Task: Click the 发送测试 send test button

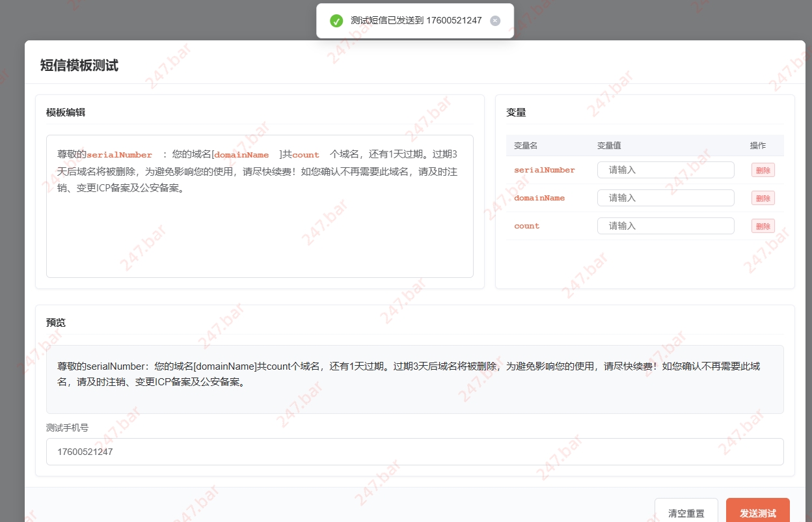Action: [757, 513]
